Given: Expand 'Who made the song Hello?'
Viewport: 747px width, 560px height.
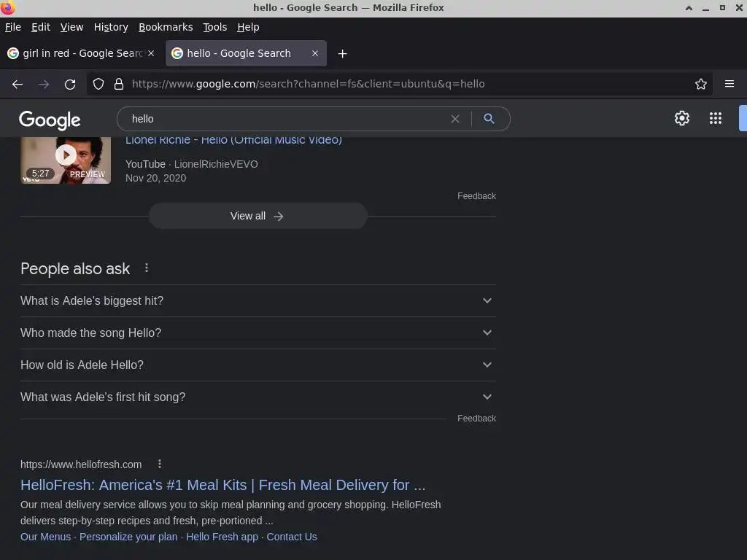Looking at the screenshot, I should pos(258,332).
